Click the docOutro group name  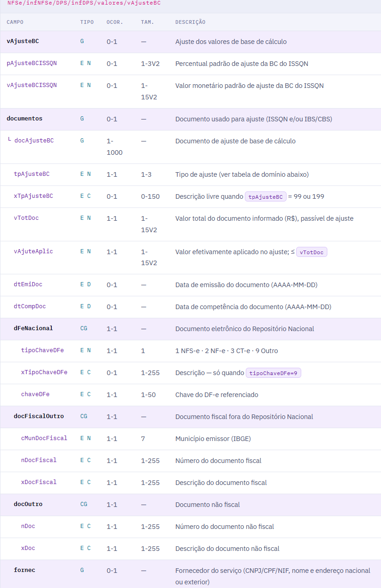pos(28,504)
